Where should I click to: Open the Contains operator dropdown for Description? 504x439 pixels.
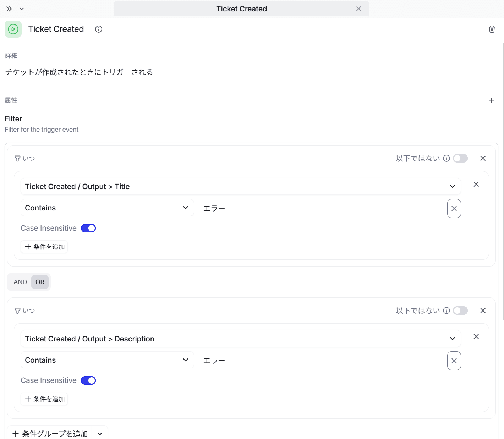[x=107, y=360]
